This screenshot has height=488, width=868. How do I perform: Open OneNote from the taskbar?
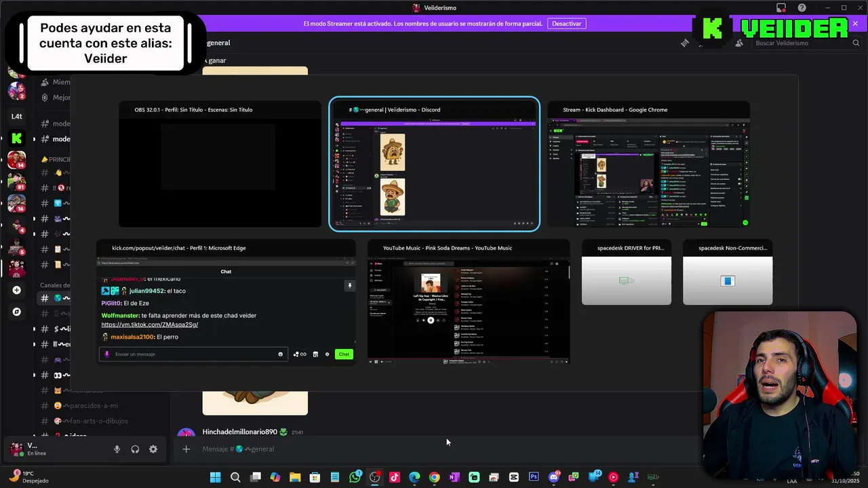pyautogui.click(x=454, y=477)
